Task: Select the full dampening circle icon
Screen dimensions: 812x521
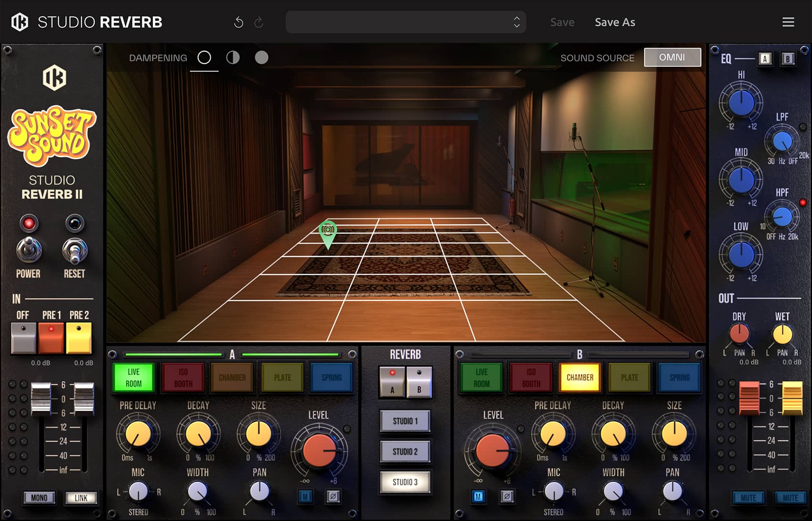Action: pos(261,58)
